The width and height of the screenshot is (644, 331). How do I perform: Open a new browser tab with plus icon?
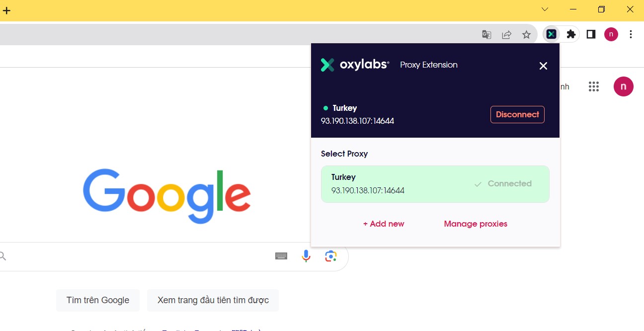tap(6, 10)
